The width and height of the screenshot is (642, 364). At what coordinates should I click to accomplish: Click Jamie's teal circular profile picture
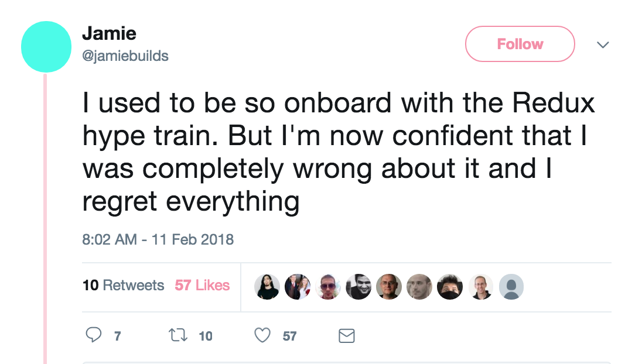point(46,47)
